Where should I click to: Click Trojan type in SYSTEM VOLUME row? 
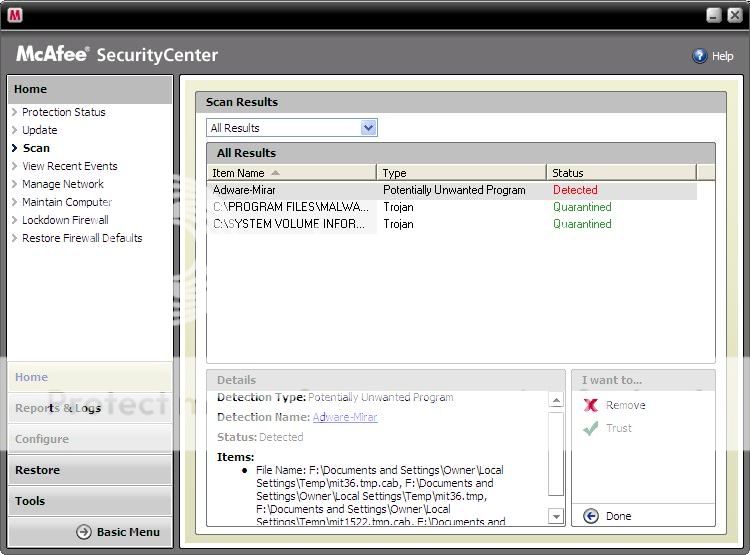point(398,224)
